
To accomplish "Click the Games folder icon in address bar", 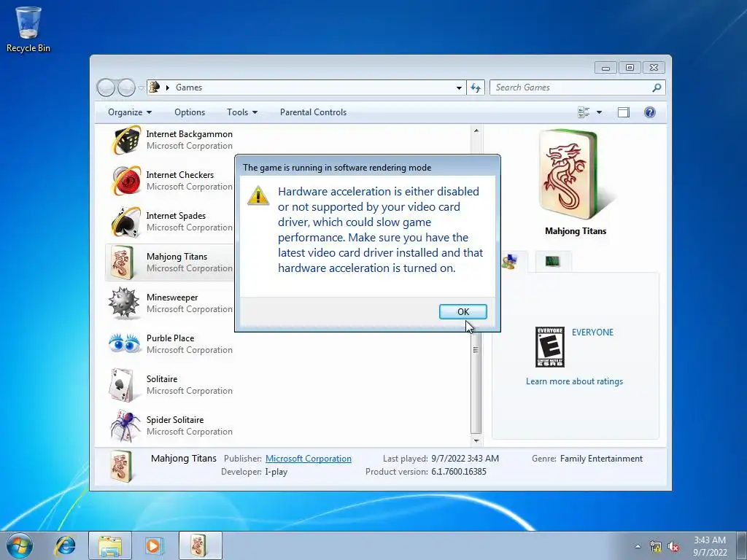I will point(155,87).
